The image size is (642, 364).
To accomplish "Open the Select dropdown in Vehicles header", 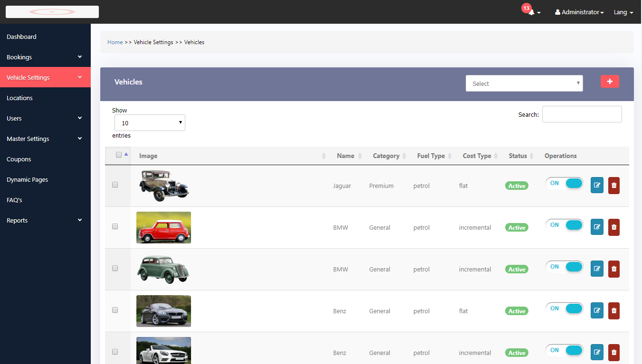I will 524,84.
